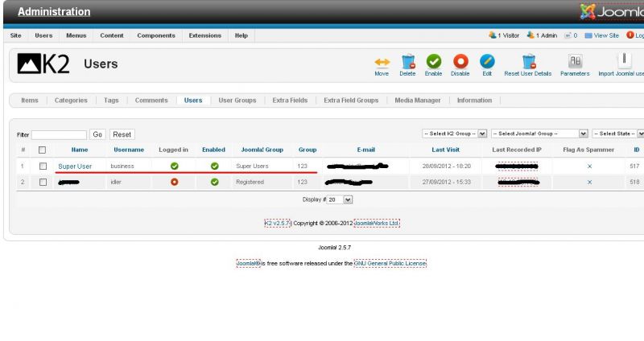Image resolution: width=644 pixels, height=341 pixels.
Task: Sort by the Username column header
Action: tap(129, 150)
